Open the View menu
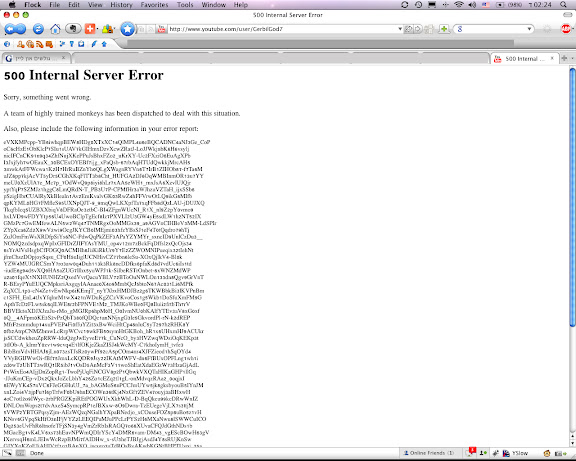This screenshot has height=461, width=576. pos(95,5)
